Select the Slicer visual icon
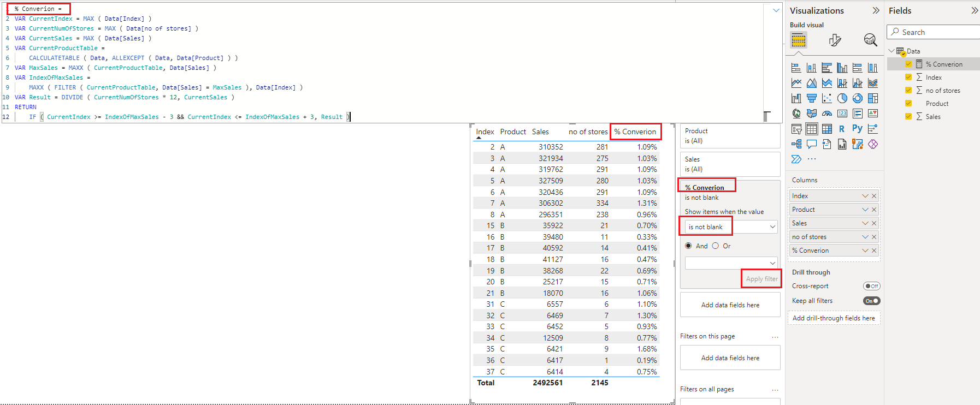 point(796,129)
